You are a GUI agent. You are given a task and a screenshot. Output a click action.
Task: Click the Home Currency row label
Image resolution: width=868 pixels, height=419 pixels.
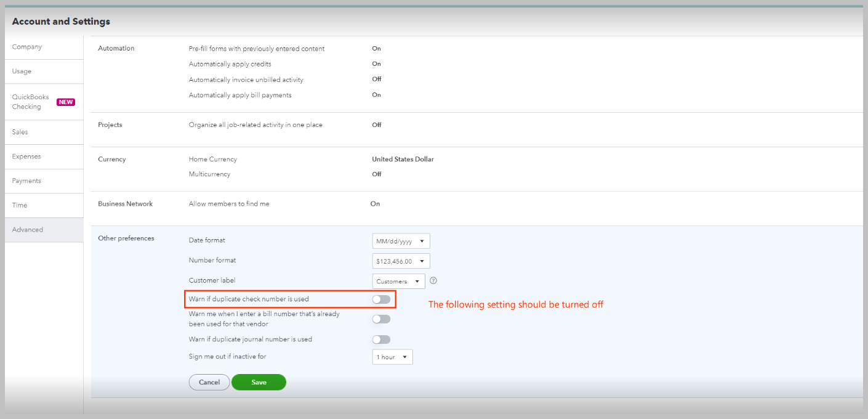pyautogui.click(x=212, y=159)
